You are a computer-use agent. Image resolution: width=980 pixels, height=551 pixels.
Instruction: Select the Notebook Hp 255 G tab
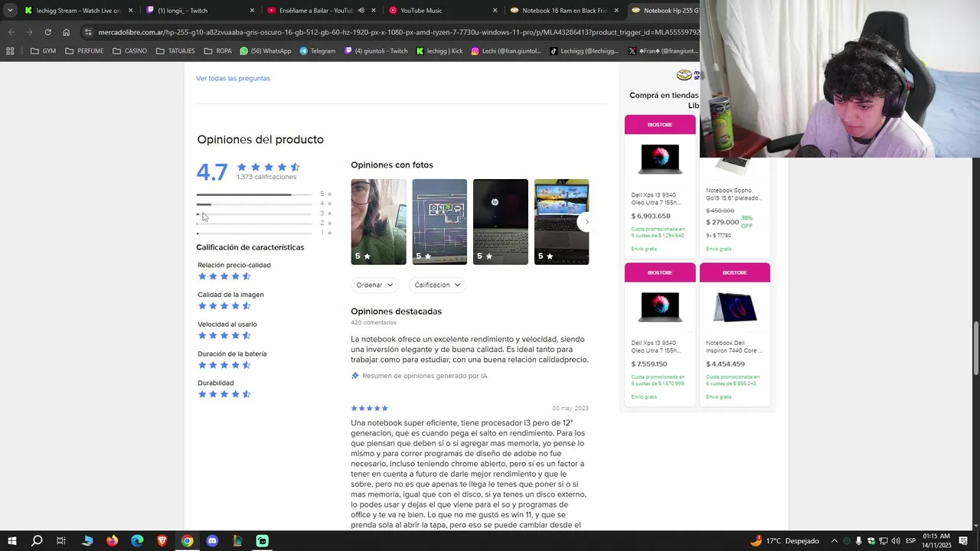[665, 11]
